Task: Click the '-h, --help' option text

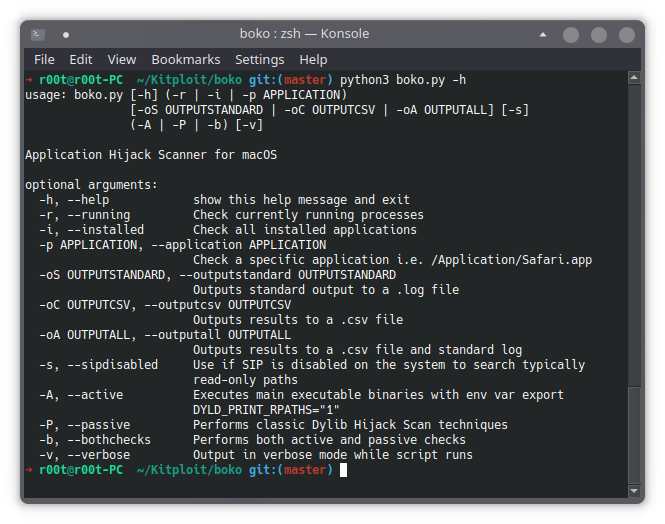Action: point(74,200)
